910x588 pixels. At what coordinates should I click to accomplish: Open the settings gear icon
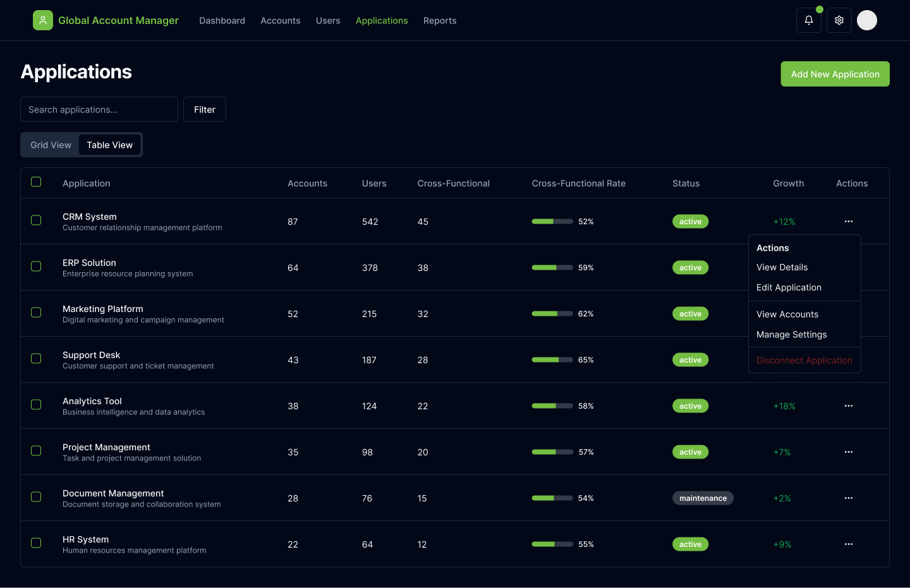[x=839, y=20]
